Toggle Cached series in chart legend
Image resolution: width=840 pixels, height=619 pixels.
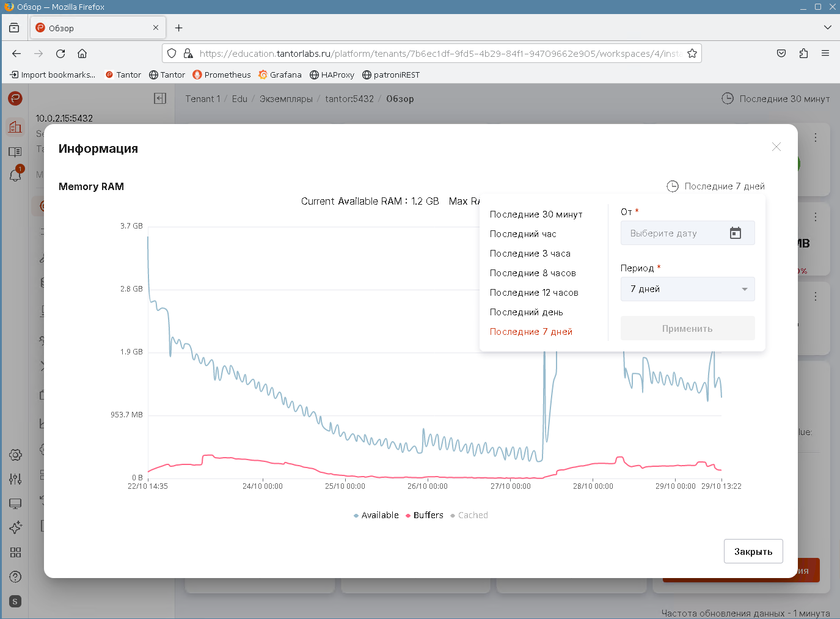click(469, 515)
